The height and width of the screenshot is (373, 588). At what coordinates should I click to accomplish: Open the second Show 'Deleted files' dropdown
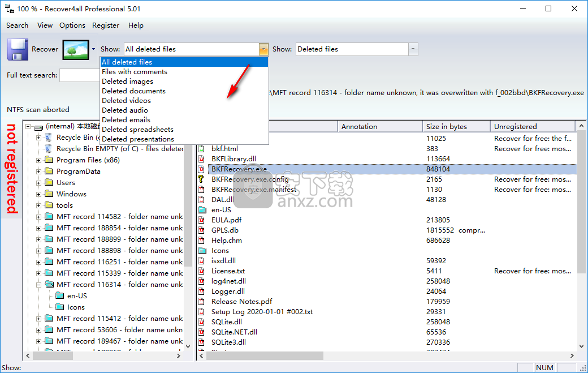tap(413, 49)
